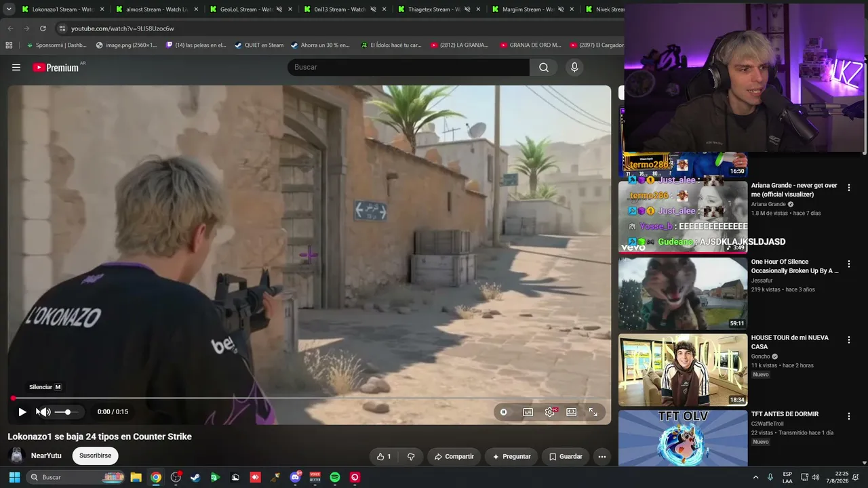Open the El Ídolo bookmark

[x=391, y=45]
